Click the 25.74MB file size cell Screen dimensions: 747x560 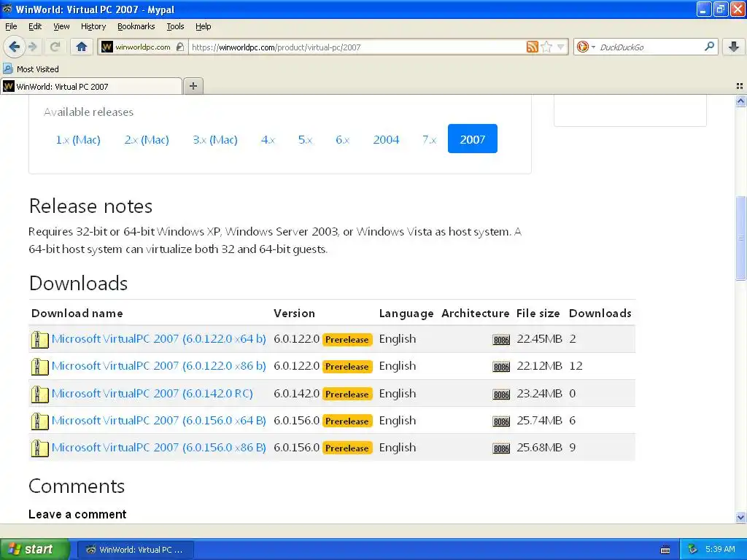point(539,421)
